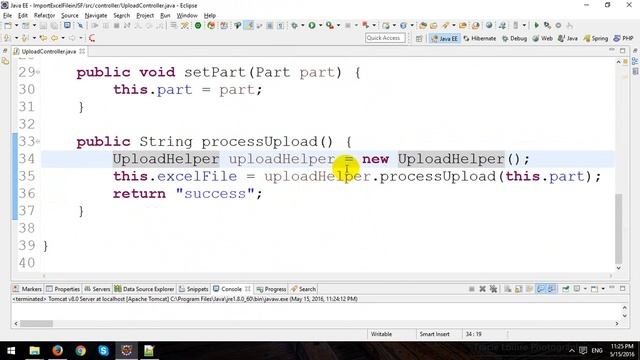Open the Debug launch dropdown arrow
640x360 pixels.
click(302, 25)
